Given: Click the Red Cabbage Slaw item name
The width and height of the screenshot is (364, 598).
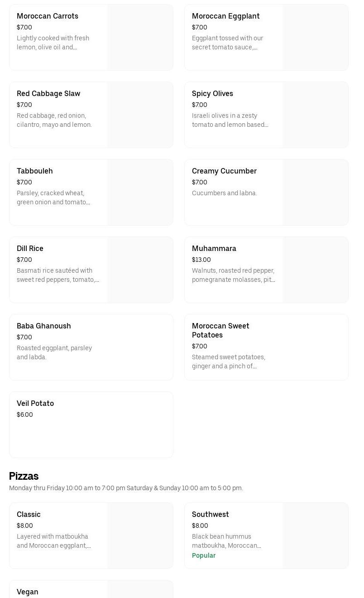Looking at the screenshot, I should point(48,94).
